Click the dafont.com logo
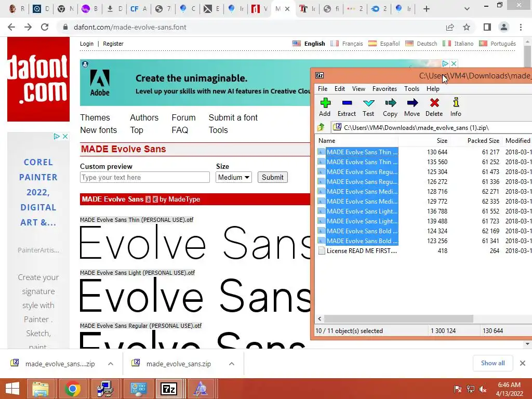The width and height of the screenshot is (532, 399). [x=38, y=79]
